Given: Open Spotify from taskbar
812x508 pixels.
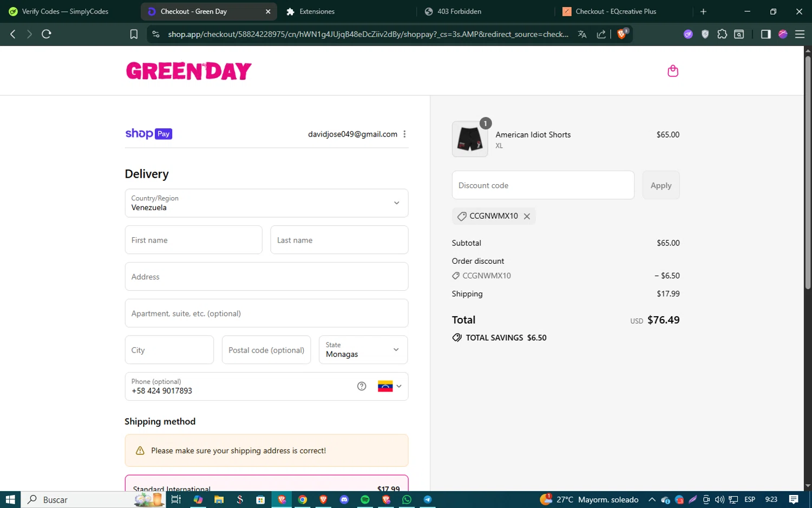Looking at the screenshot, I should click(365, 499).
